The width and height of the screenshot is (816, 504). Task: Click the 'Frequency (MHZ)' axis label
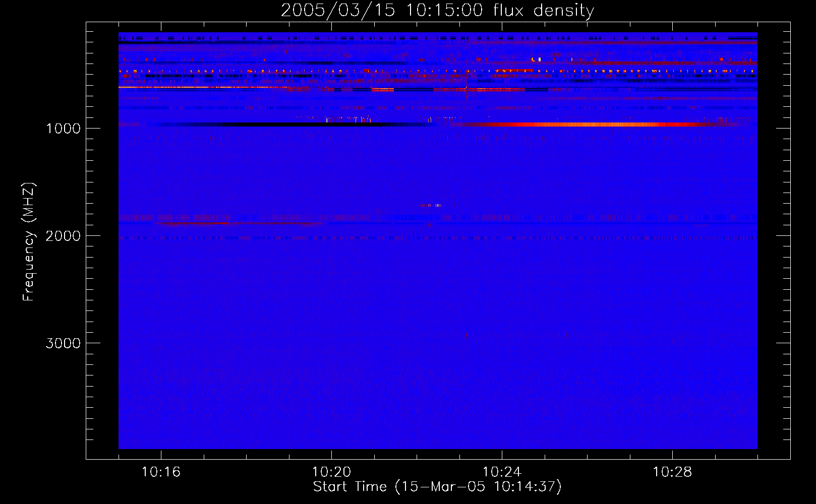[29, 242]
